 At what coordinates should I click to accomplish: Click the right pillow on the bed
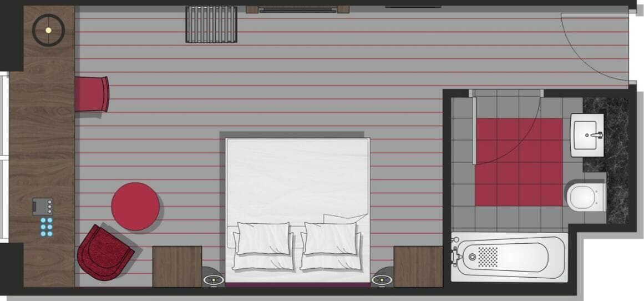331,238
